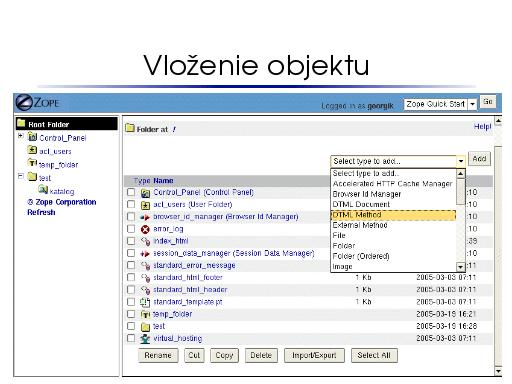Click folder icon beside 'Folder at /'
The width and height of the screenshot is (512, 384).
tap(129, 128)
